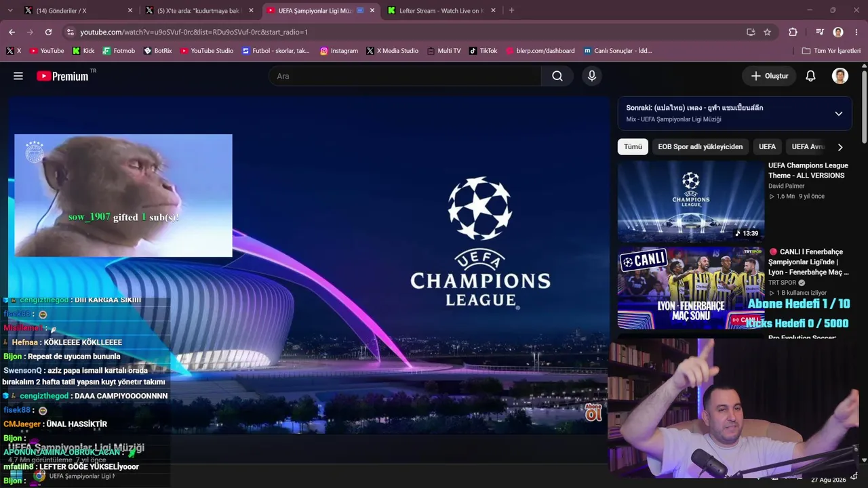Close the UEFA Şampiyonlar Ligi Müziği tab
This screenshot has width=868, height=488.
click(x=372, y=10)
